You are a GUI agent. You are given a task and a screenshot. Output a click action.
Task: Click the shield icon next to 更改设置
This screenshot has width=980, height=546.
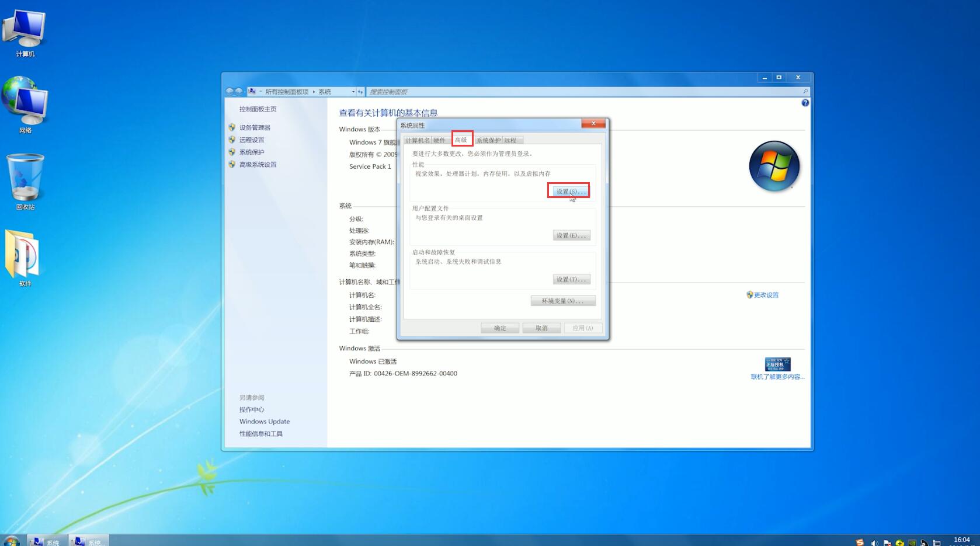[749, 295]
